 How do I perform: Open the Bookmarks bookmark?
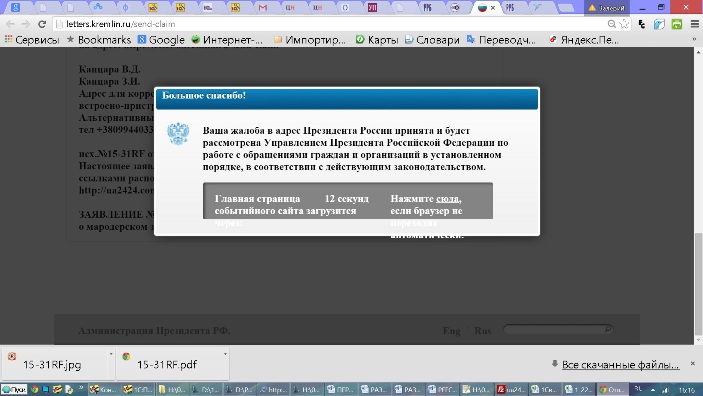(x=99, y=40)
